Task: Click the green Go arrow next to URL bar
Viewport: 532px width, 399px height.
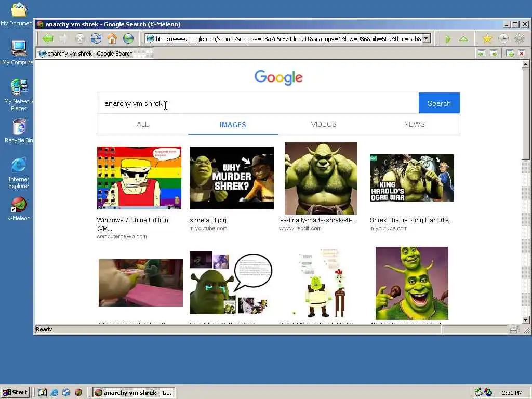Action: coord(447,39)
